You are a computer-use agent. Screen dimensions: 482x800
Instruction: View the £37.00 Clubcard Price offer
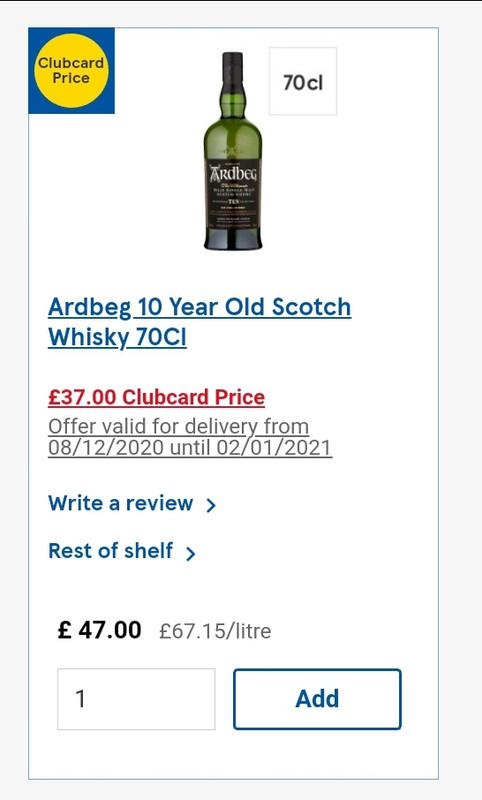(x=157, y=397)
